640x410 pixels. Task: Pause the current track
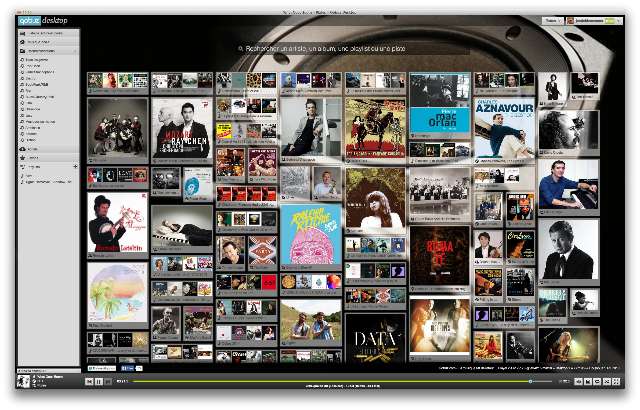[98, 381]
